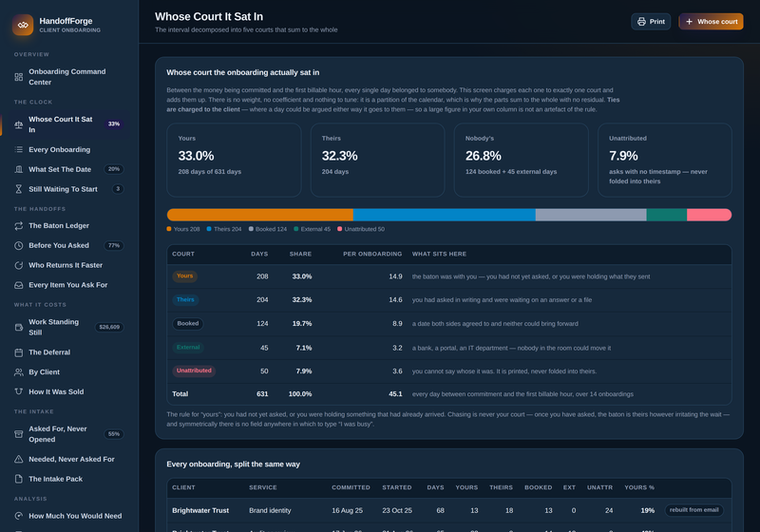The image size is (760, 532).
Task: Click the rebuilt from email tag
Action: click(693, 510)
